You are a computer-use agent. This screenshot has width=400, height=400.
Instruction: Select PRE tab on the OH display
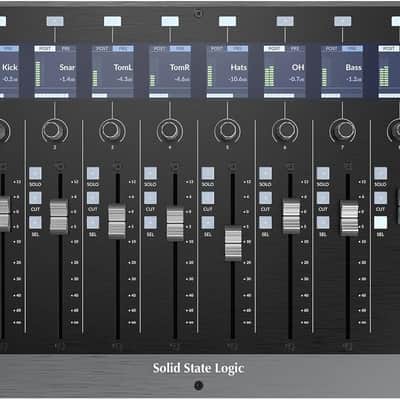tap(295, 49)
